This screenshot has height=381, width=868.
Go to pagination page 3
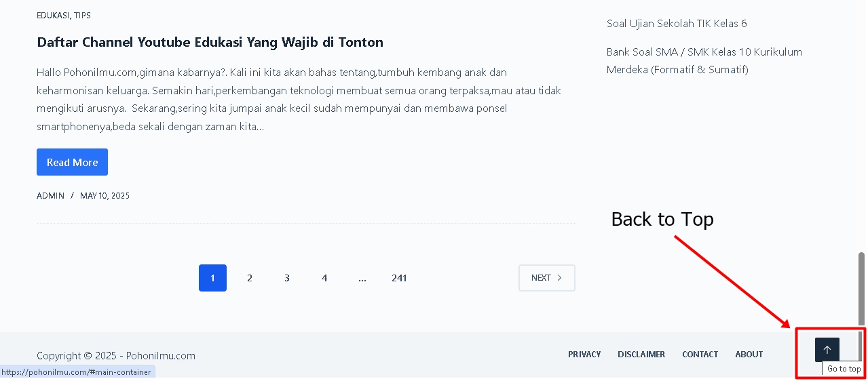click(287, 278)
